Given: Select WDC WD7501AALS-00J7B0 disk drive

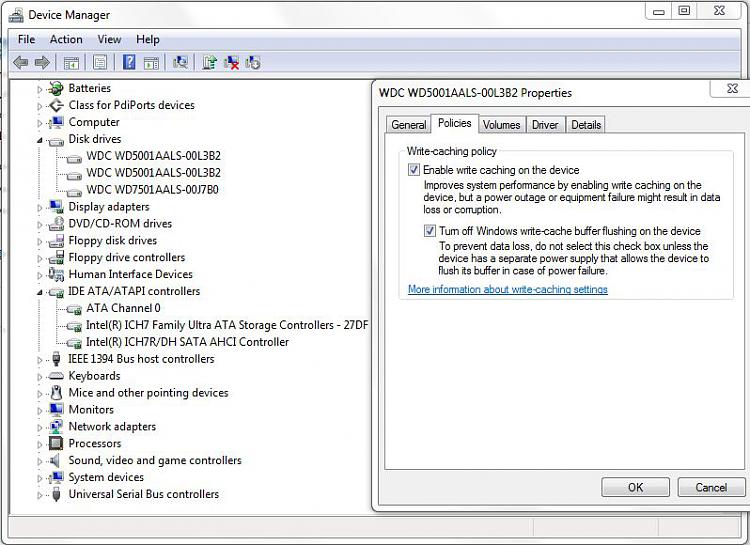Looking at the screenshot, I should tap(152, 190).
